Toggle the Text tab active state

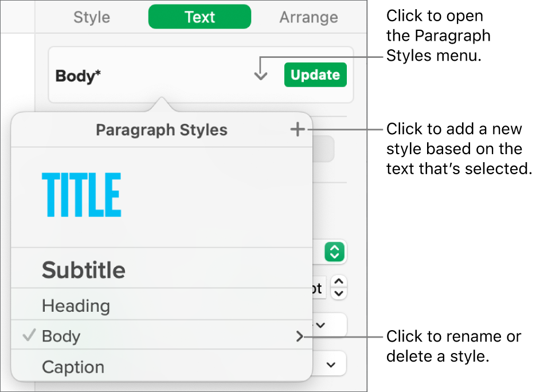[x=199, y=17]
